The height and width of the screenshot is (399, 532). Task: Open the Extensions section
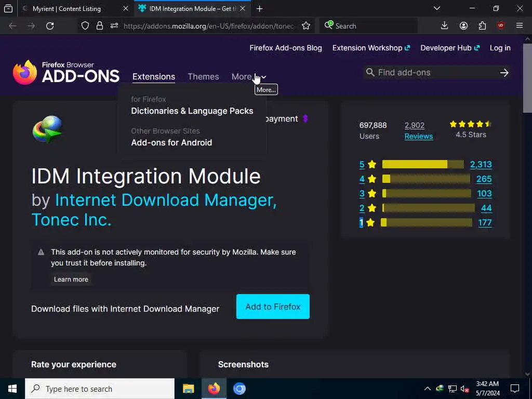point(154,77)
